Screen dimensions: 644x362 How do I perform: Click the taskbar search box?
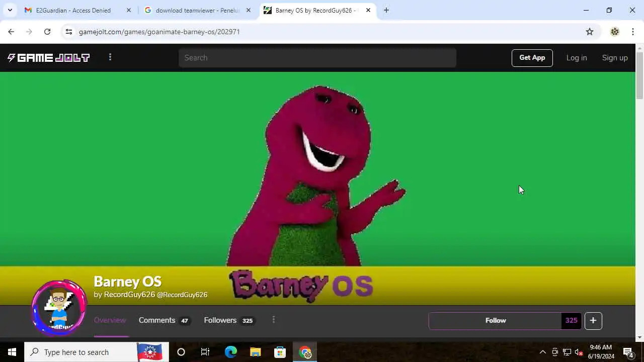(x=97, y=352)
